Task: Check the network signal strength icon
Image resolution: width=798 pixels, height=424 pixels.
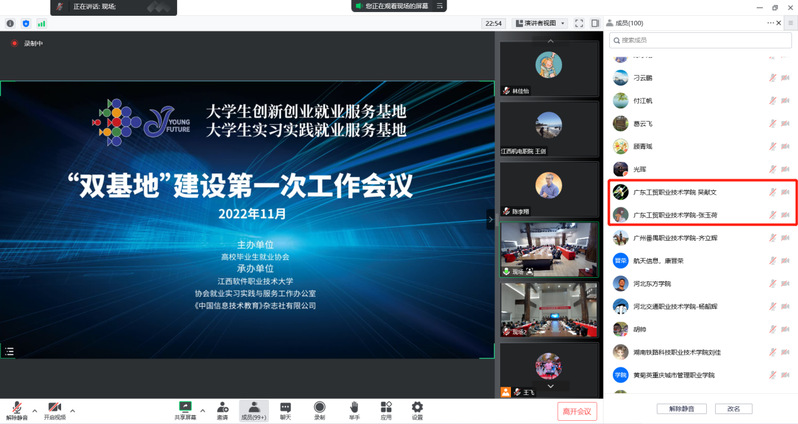Action: (x=42, y=23)
